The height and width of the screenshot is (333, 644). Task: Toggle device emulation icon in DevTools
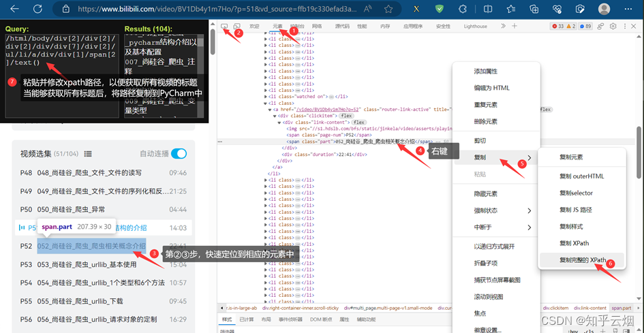(237, 26)
